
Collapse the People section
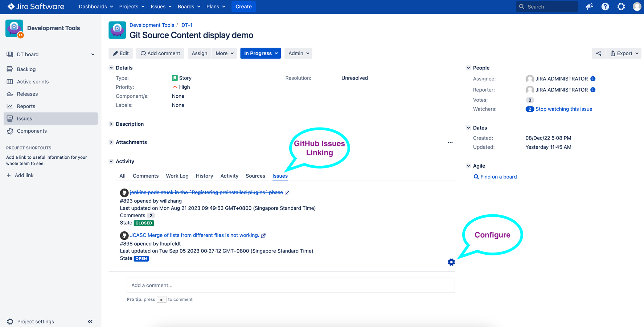pos(468,68)
